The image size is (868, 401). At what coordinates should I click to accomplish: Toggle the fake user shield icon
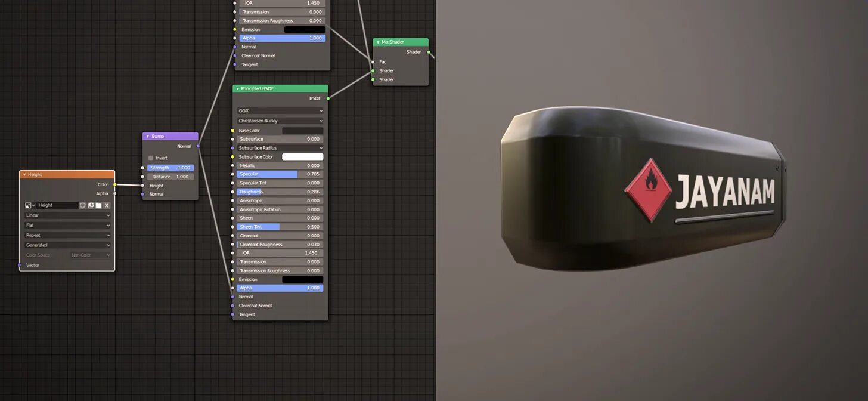(x=83, y=205)
